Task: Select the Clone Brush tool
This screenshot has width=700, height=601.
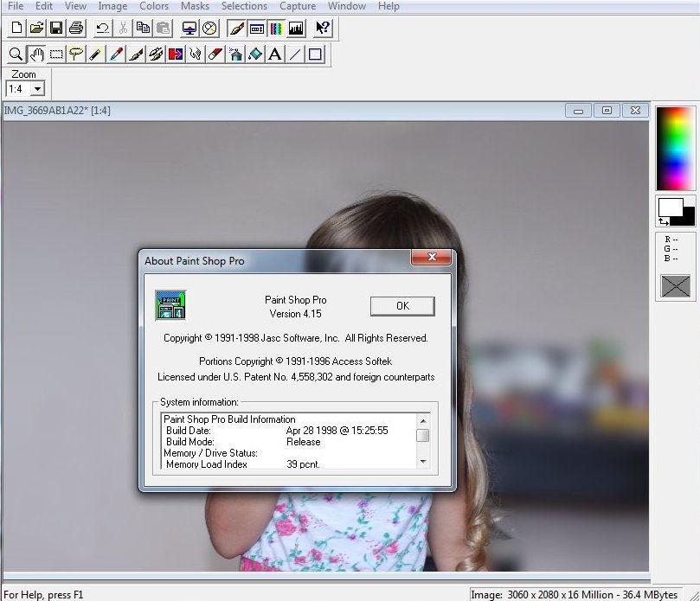Action: [x=156, y=54]
